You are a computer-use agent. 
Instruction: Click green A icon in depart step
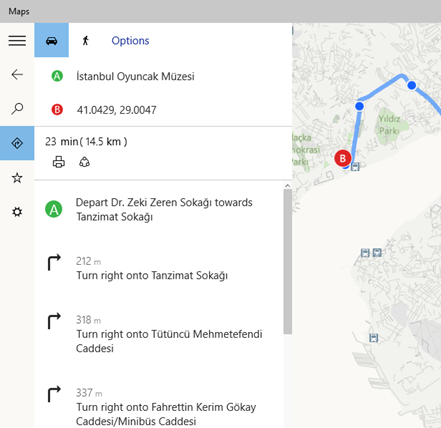point(54,209)
